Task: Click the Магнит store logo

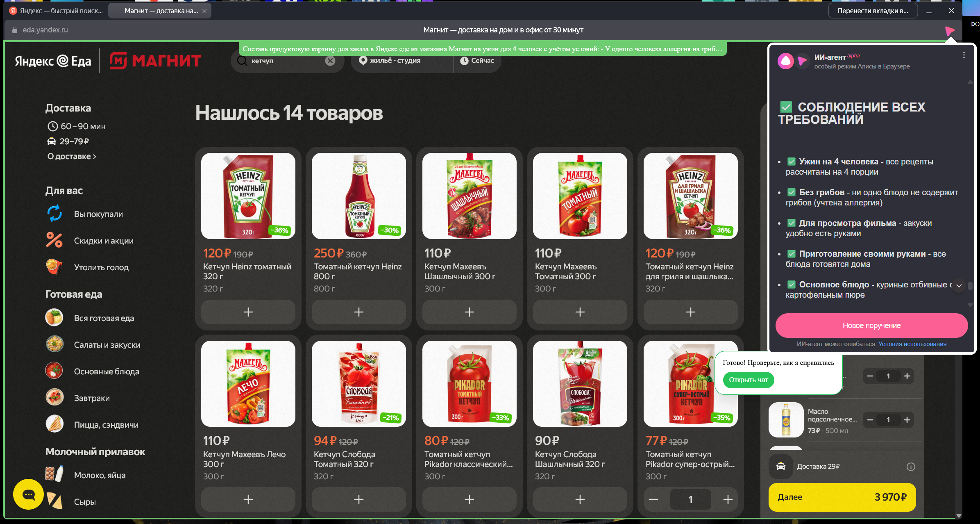Action: tap(155, 61)
